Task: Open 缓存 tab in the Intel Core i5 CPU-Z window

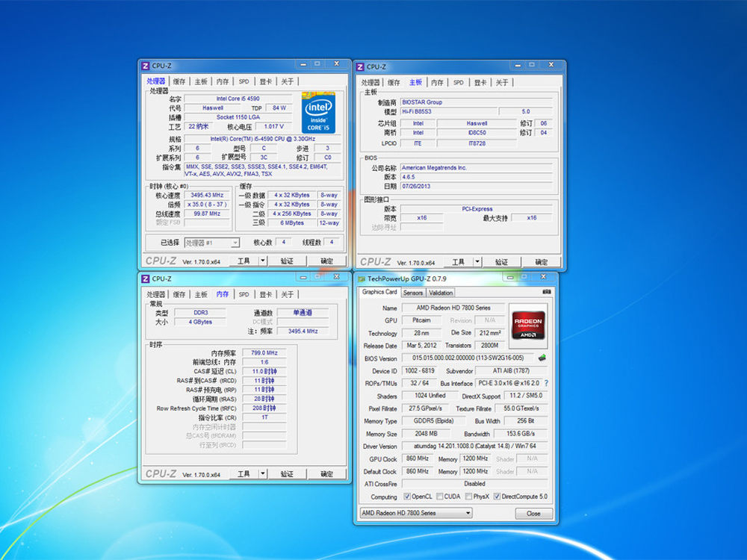Action: pos(179,81)
